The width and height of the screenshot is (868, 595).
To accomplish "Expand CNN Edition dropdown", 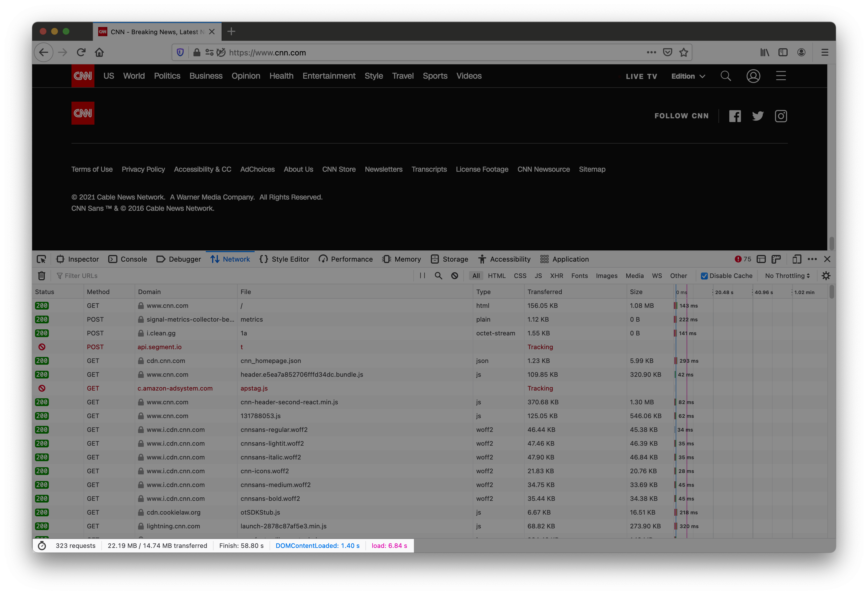I will pos(688,76).
